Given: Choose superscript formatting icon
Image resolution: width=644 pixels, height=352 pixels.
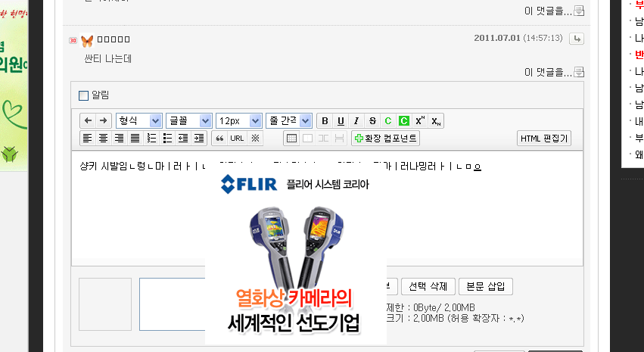Looking at the screenshot, I should tap(420, 121).
